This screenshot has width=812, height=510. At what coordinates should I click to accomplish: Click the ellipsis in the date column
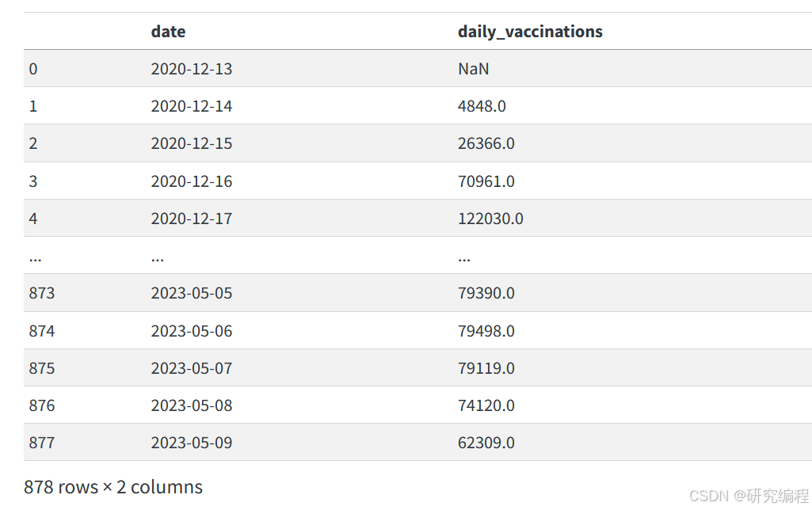tap(158, 259)
